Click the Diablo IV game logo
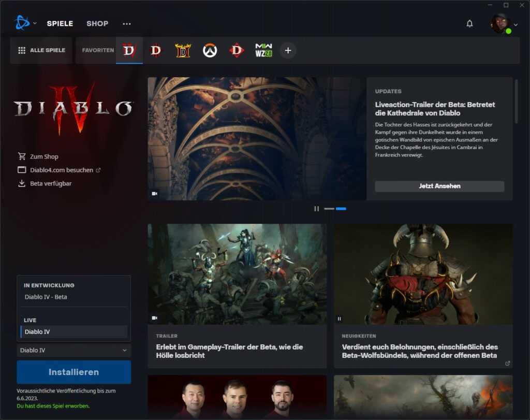Screen dimensions: 530x420 point(73,108)
